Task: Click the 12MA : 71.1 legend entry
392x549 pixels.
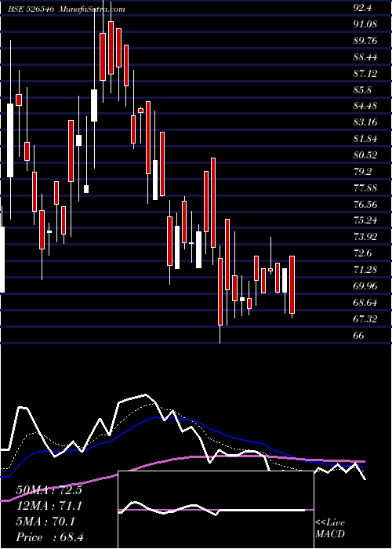Action: (49, 506)
